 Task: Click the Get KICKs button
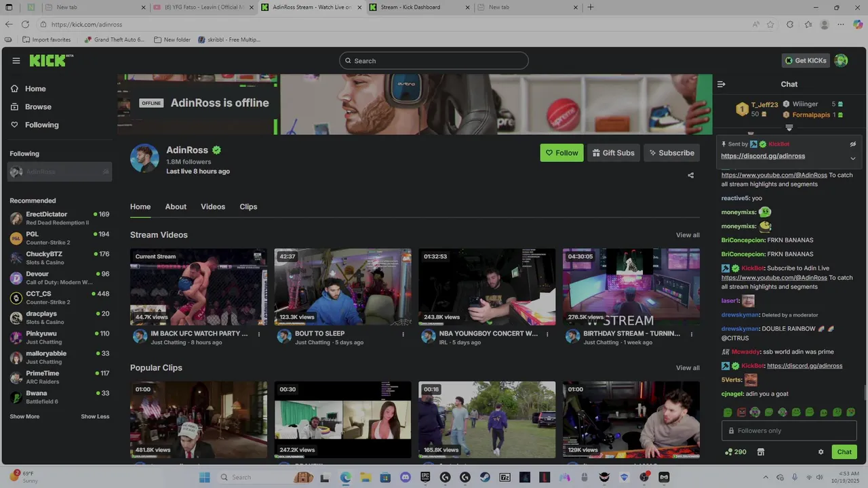pos(806,60)
